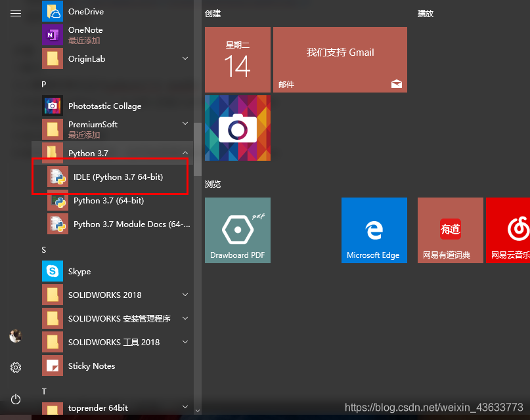Image resolution: width=530 pixels, height=420 pixels.
Task: Click 'SOLIDWORKS 2018' label text
Action: [105, 295]
